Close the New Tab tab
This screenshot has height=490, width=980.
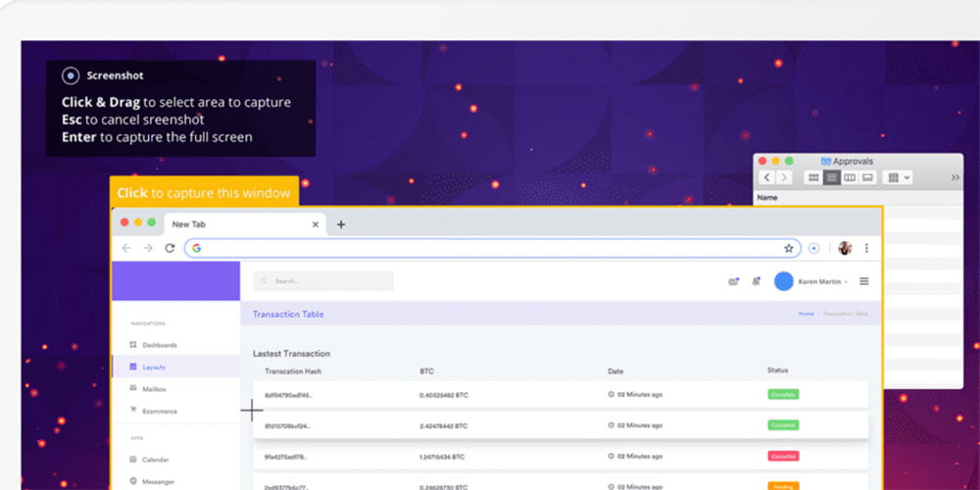click(x=315, y=224)
